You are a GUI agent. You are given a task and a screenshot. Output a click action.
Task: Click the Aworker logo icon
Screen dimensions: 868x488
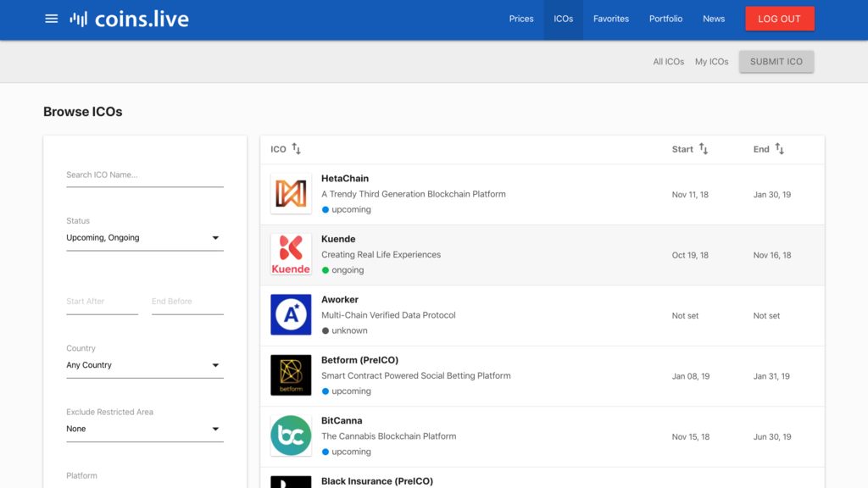coord(291,315)
